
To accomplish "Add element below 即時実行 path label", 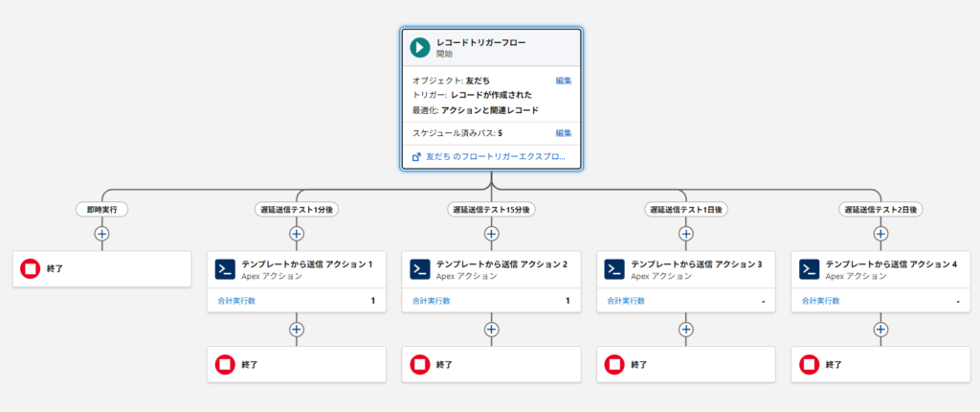I will (x=101, y=233).
